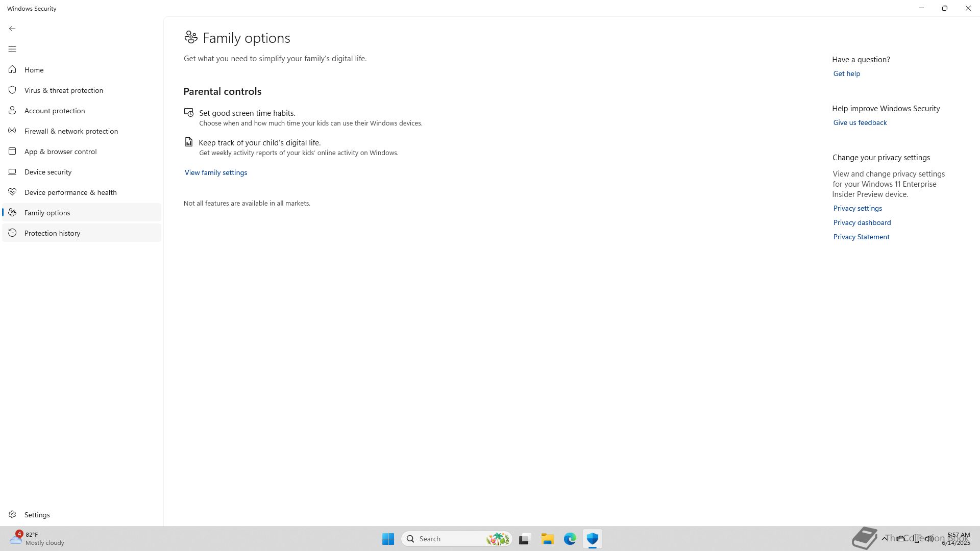Click Give us feedback link
Image resolution: width=980 pixels, height=551 pixels.
(860, 123)
